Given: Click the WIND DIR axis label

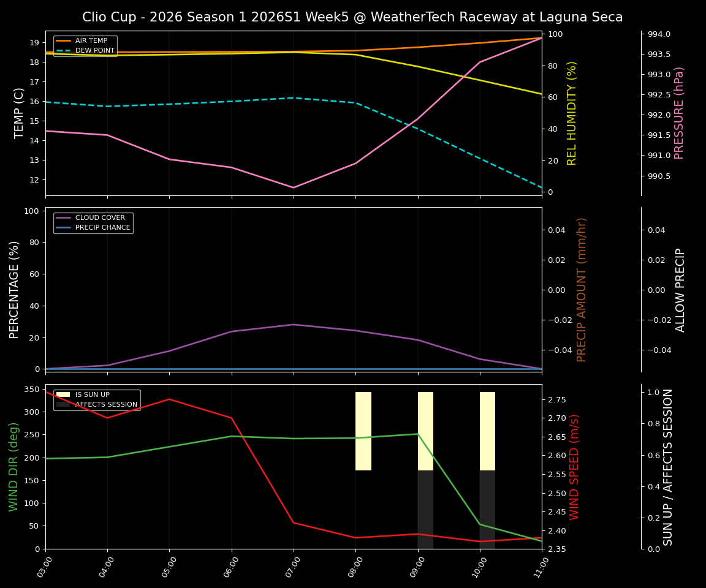Looking at the screenshot, I should point(13,471).
